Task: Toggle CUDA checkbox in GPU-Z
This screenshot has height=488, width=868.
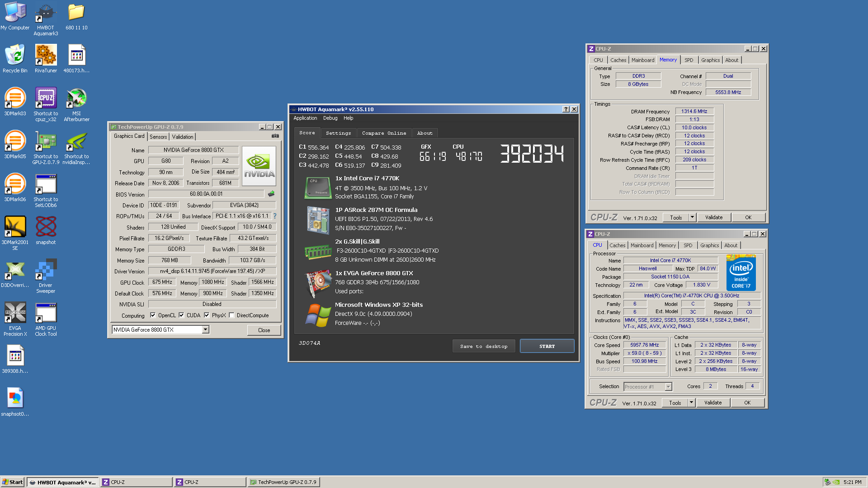Action: pyautogui.click(x=181, y=315)
